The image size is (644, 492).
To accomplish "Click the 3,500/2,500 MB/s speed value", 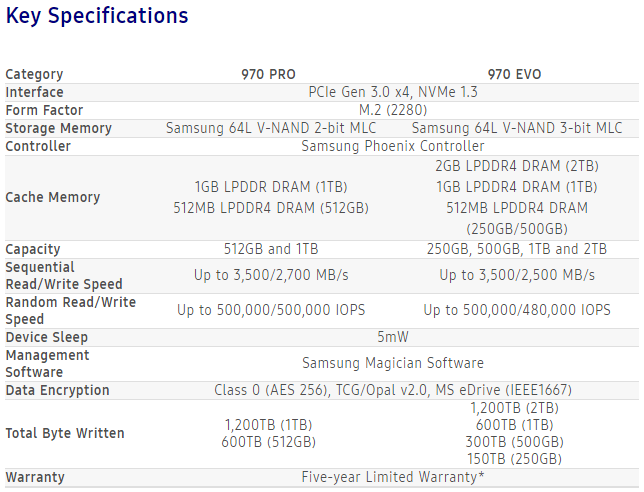I will [517, 274].
